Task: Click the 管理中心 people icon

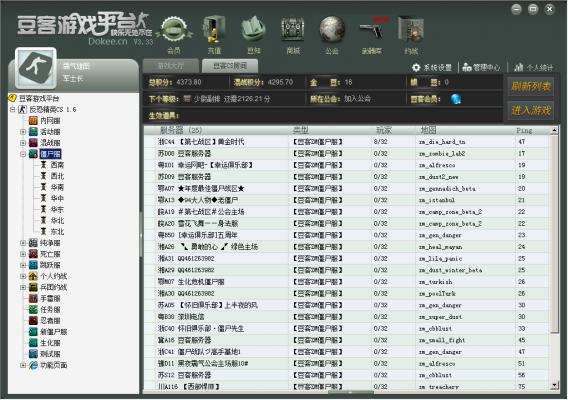Action: 467,67
